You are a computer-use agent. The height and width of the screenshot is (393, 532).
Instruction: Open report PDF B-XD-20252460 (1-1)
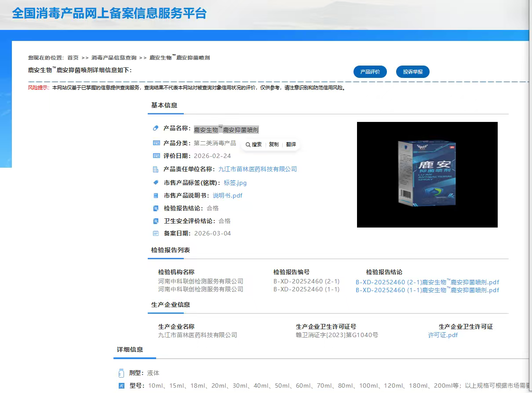(427, 290)
